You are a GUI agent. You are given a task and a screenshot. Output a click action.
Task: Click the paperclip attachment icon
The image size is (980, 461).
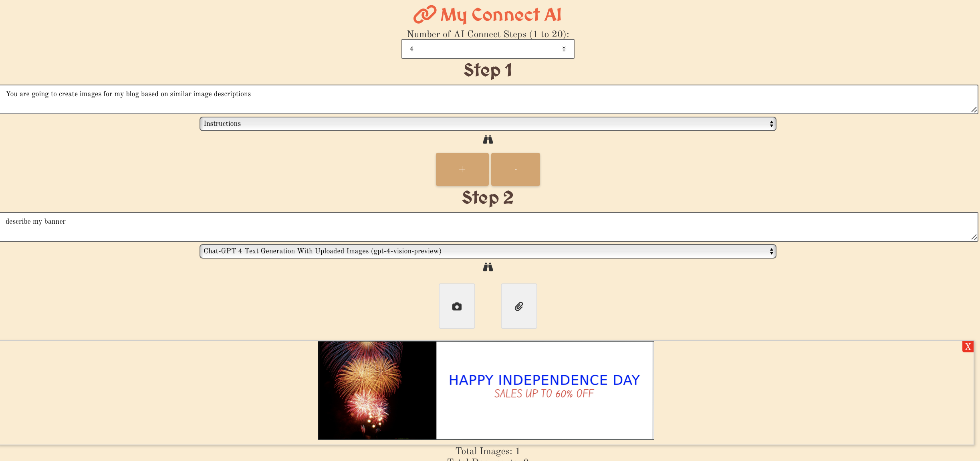coord(519,307)
